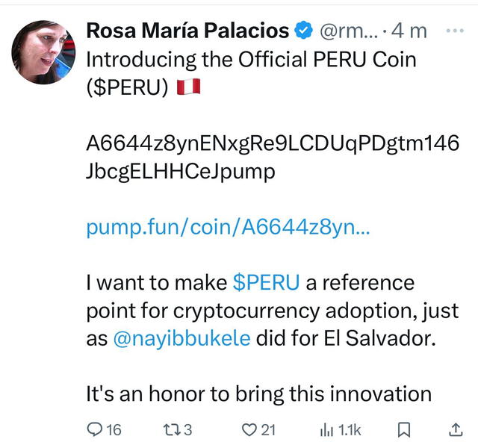Open Rosa María Palacios profile picture
Viewport: 478px width, 448px height.
pyautogui.click(x=42, y=52)
